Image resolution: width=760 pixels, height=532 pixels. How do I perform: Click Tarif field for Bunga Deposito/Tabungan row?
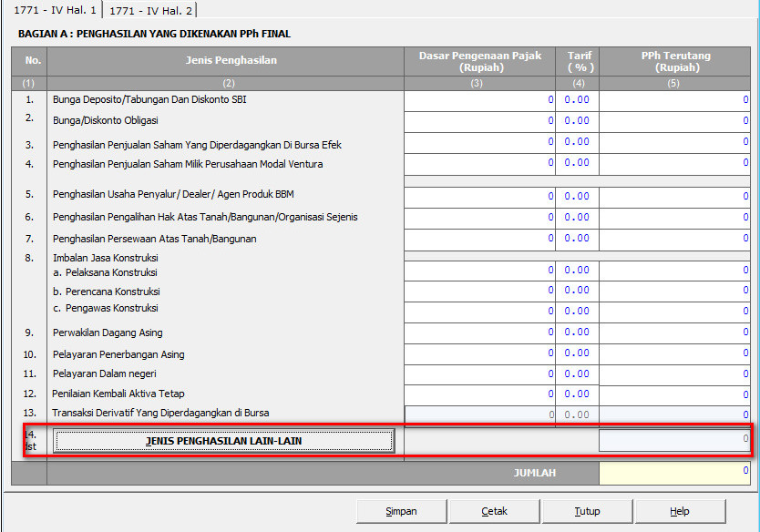click(x=577, y=101)
